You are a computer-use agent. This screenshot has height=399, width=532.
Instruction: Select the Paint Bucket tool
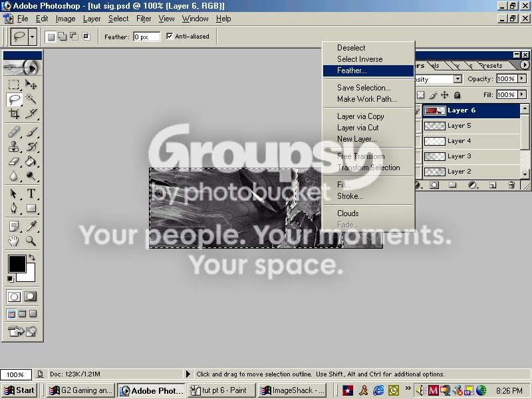click(x=31, y=162)
